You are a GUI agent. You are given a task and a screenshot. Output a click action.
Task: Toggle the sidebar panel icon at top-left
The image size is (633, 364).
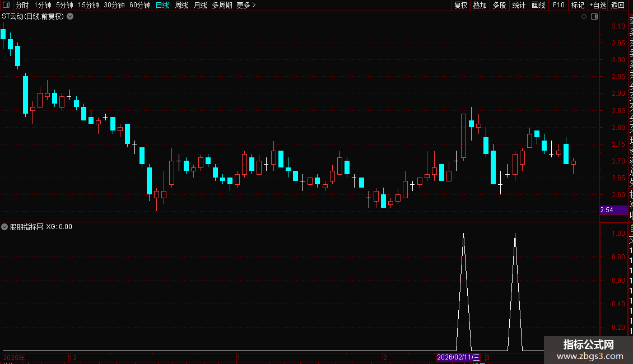pos(6,5)
